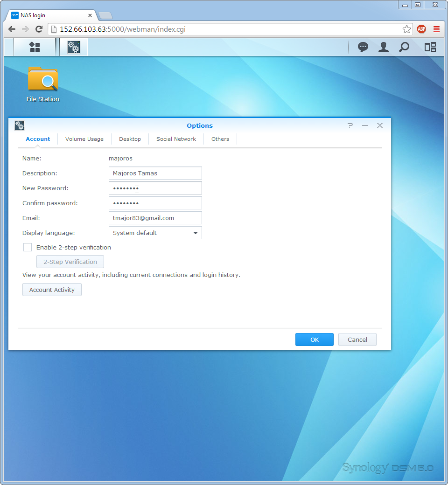
Task: Open the widgets panel icon
Action: click(x=430, y=47)
